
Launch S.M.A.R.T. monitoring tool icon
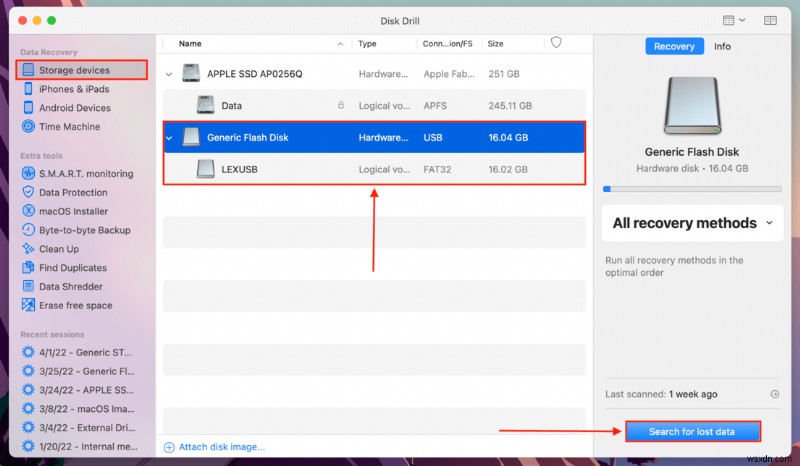click(x=28, y=174)
